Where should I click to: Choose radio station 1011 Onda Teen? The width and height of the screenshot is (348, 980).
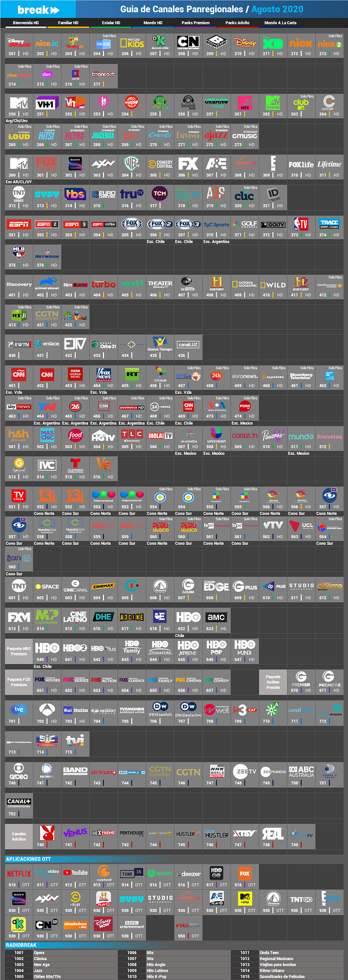287,953
